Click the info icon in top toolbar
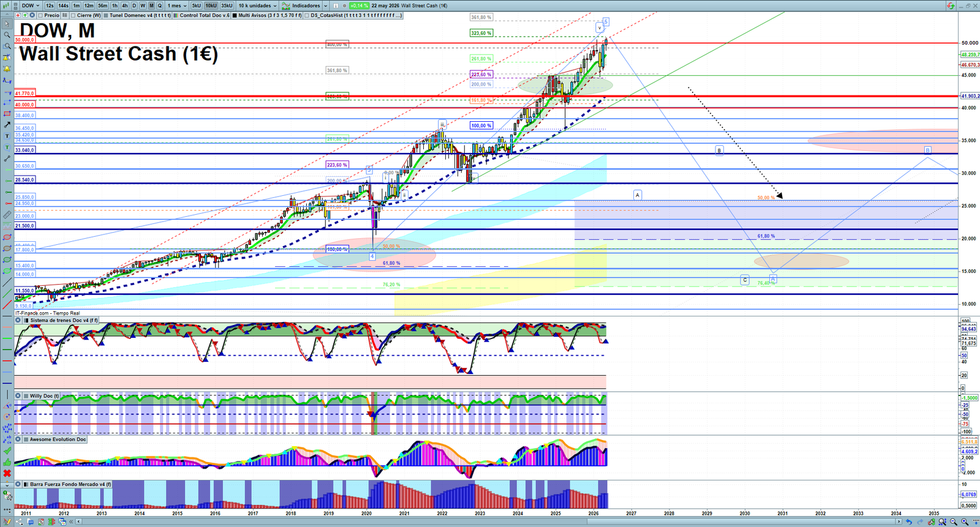The image size is (980, 527). [x=336, y=6]
